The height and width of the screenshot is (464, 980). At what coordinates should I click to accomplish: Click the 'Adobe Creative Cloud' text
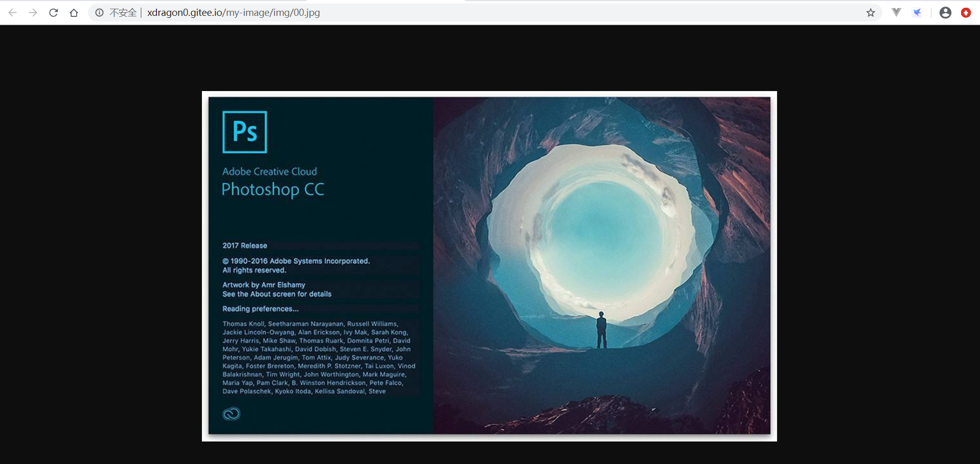269,171
